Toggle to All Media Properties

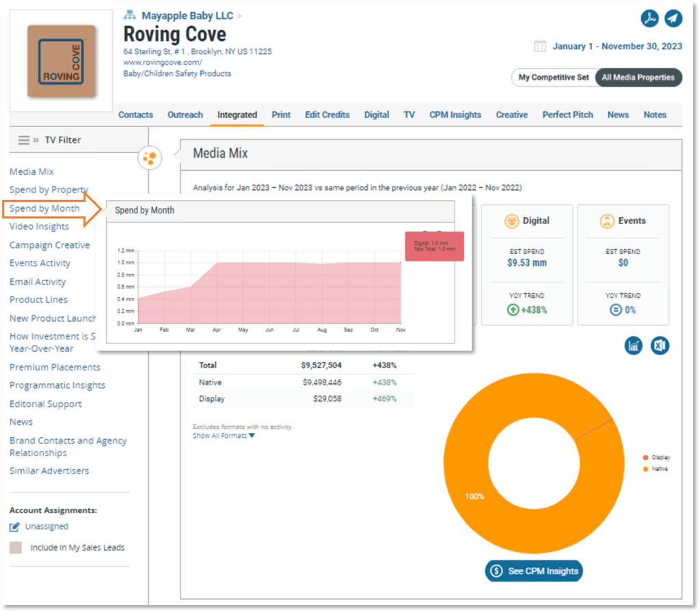638,77
